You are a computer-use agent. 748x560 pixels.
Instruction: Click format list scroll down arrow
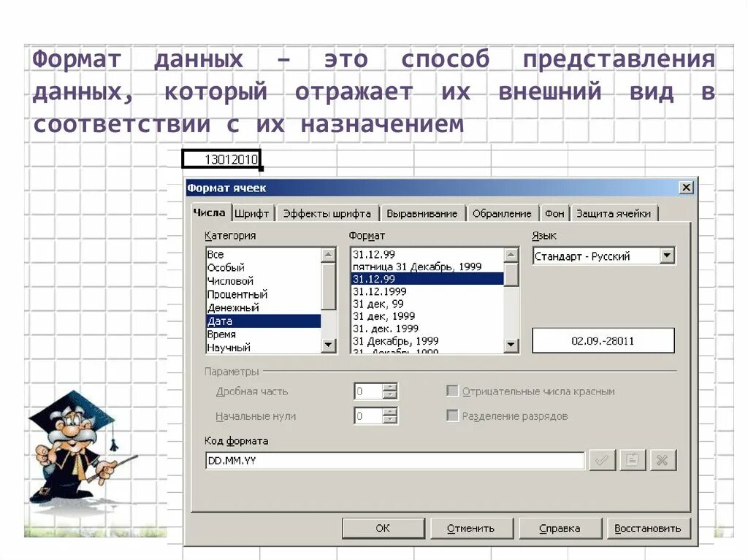pos(511,345)
